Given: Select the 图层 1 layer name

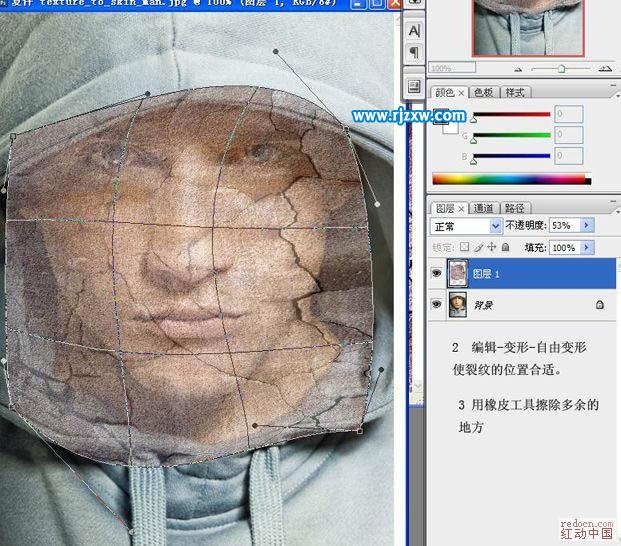Looking at the screenshot, I should coord(486,274).
